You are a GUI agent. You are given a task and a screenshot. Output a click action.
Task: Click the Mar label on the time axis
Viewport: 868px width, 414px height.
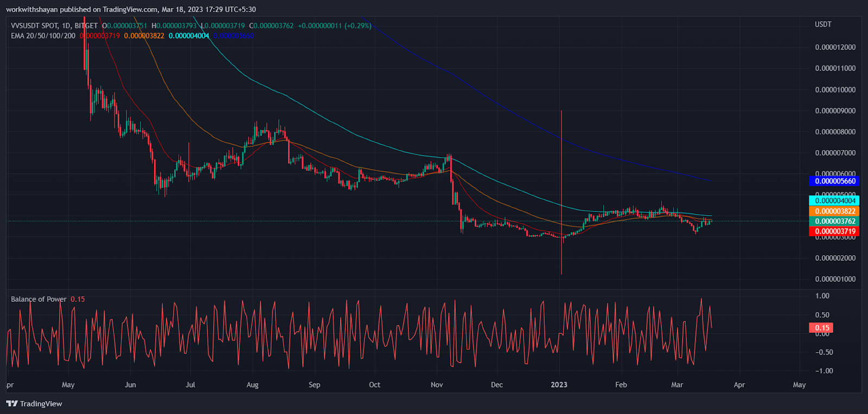point(677,385)
